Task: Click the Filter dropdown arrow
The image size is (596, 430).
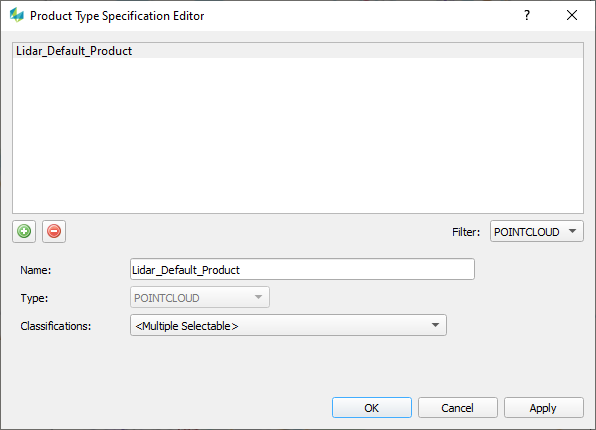Action: pos(572,231)
